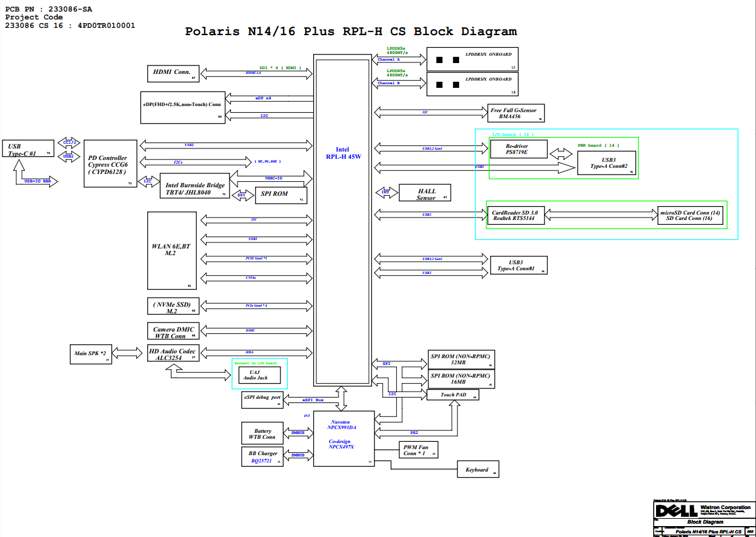The width and height of the screenshot is (756, 537).
Task: Click the BB Charger BQ25721 block
Action: coord(262,457)
